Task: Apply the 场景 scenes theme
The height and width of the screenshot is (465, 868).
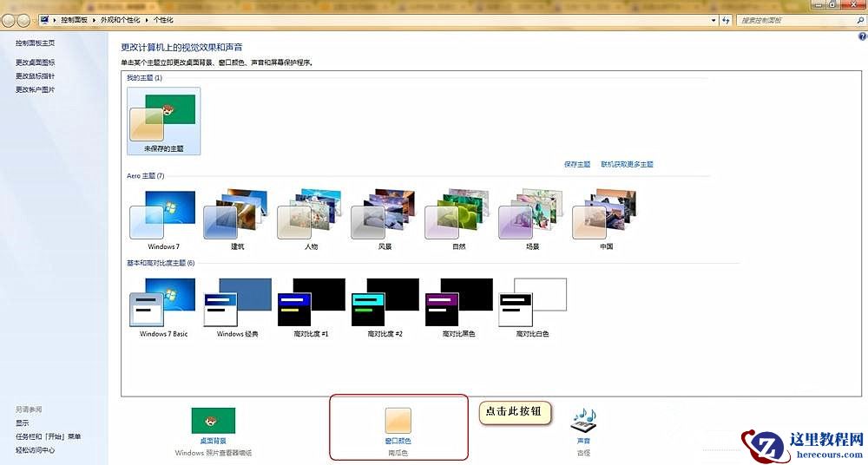Action: (x=532, y=219)
